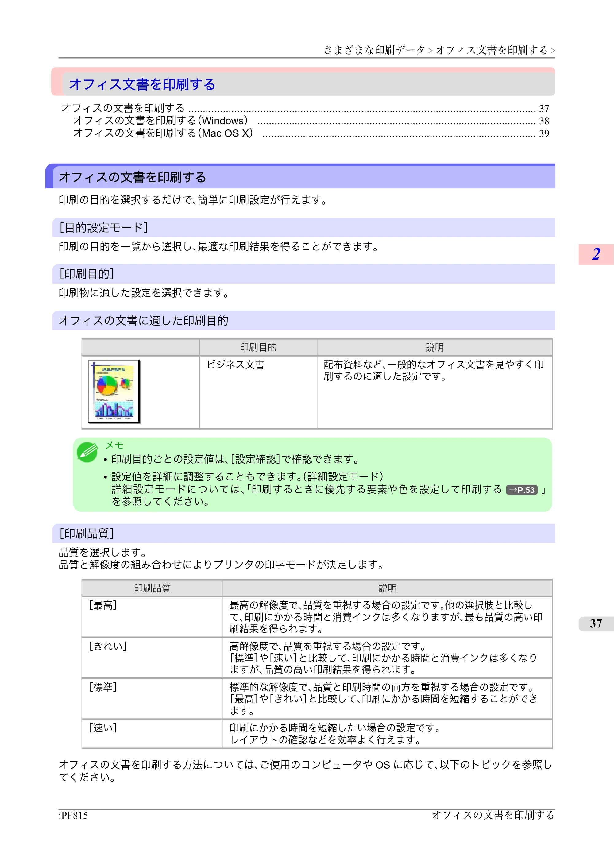Viewport: 614px width, 868px height.
Task: Click the business document chart thumbnail
Action: (x=114, y=391)
